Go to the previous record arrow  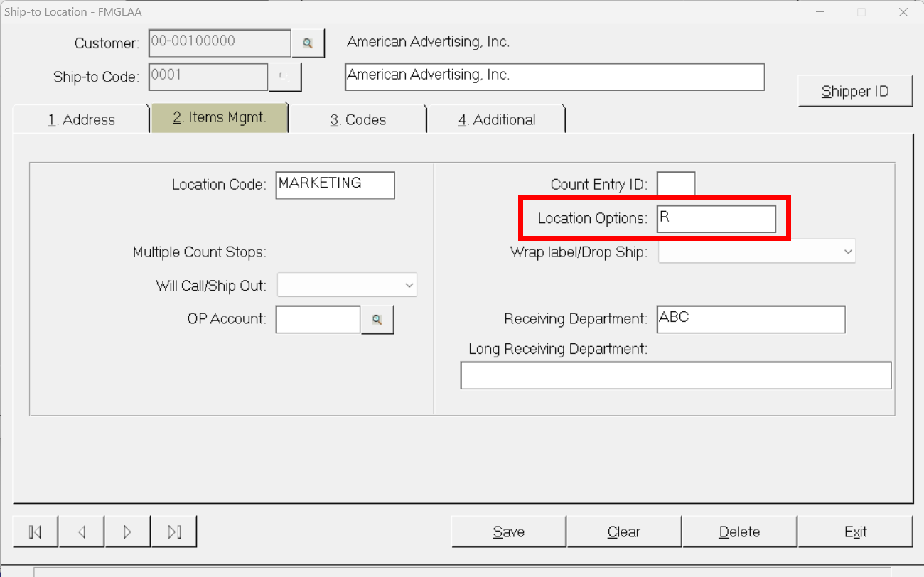[82, 532]
